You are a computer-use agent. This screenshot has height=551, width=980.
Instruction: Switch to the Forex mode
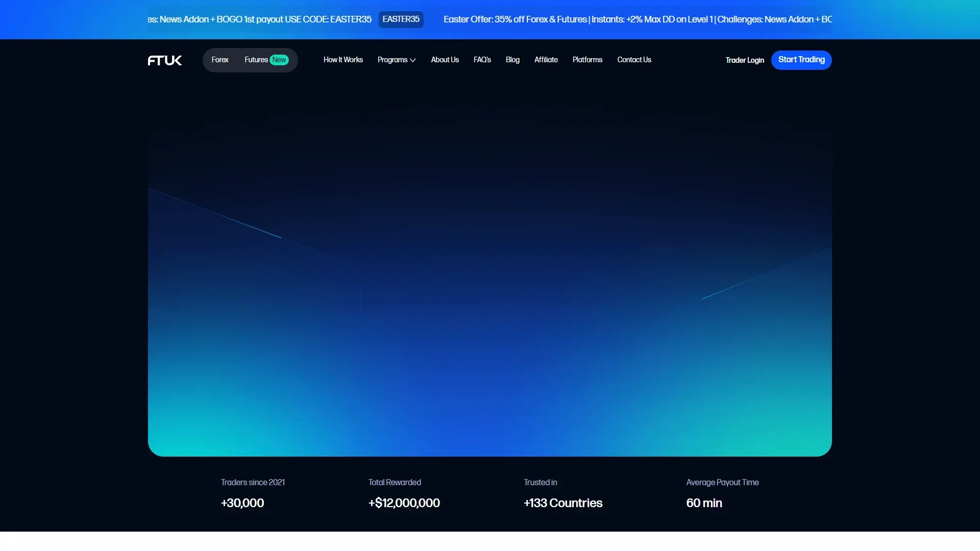pos(219,60)
